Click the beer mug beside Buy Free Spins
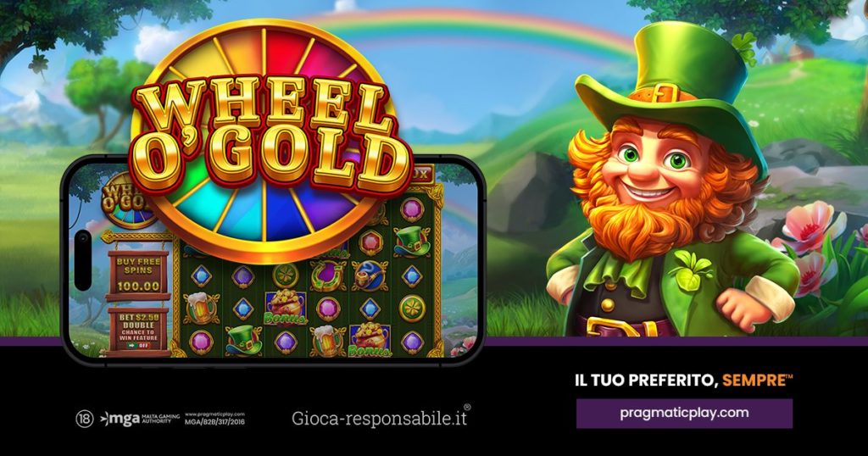 (202, 309)
